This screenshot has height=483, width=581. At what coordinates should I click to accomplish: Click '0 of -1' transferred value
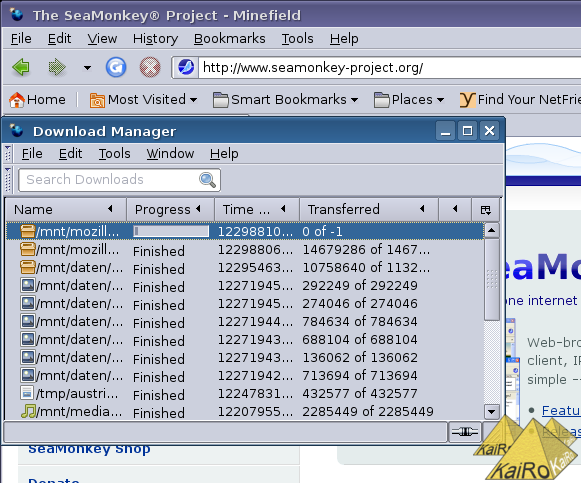322,231
